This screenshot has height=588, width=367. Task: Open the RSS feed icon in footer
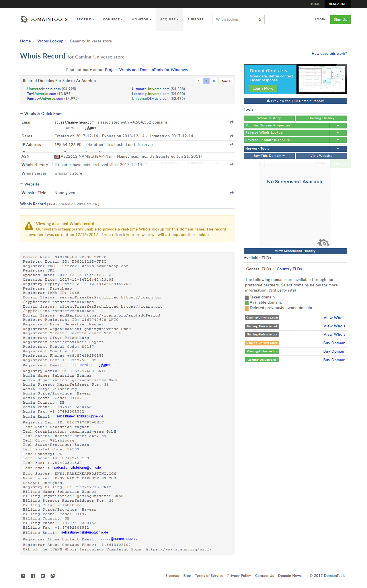tap(23, 576)
